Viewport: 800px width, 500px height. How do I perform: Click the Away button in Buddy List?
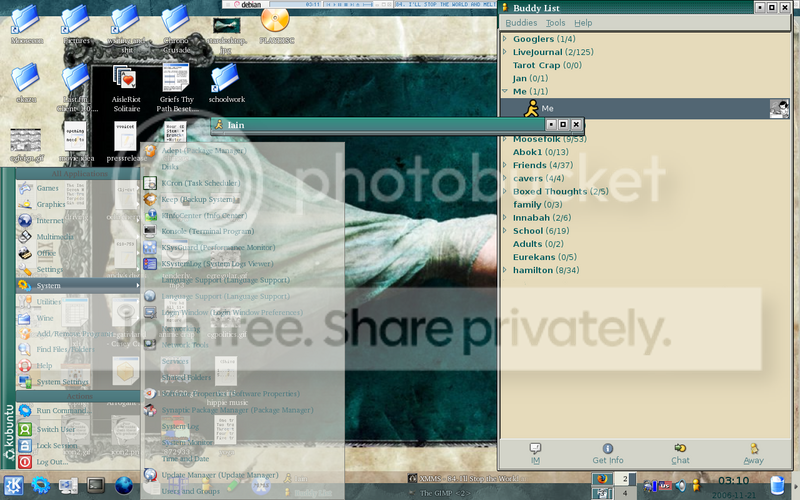[x=754, y=453]
